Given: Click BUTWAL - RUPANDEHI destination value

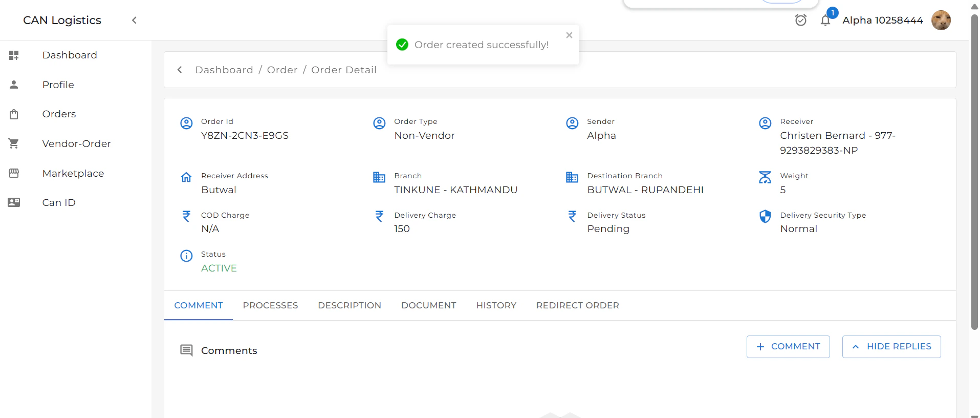Looking at the screenshot, I should click(x=645, y=190).
